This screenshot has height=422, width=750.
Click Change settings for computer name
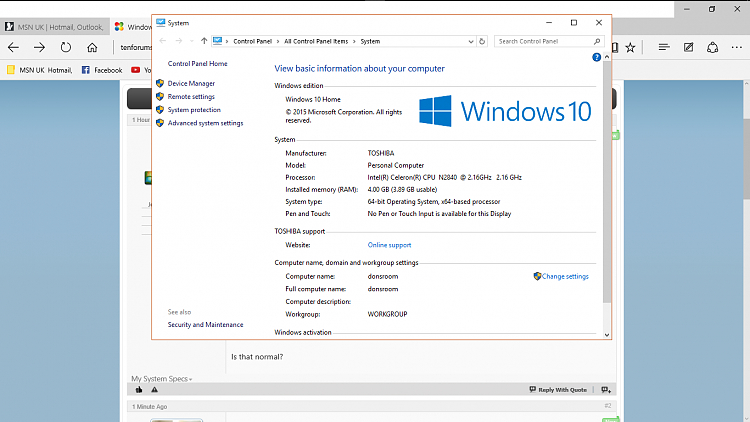[x=565, y=277]
